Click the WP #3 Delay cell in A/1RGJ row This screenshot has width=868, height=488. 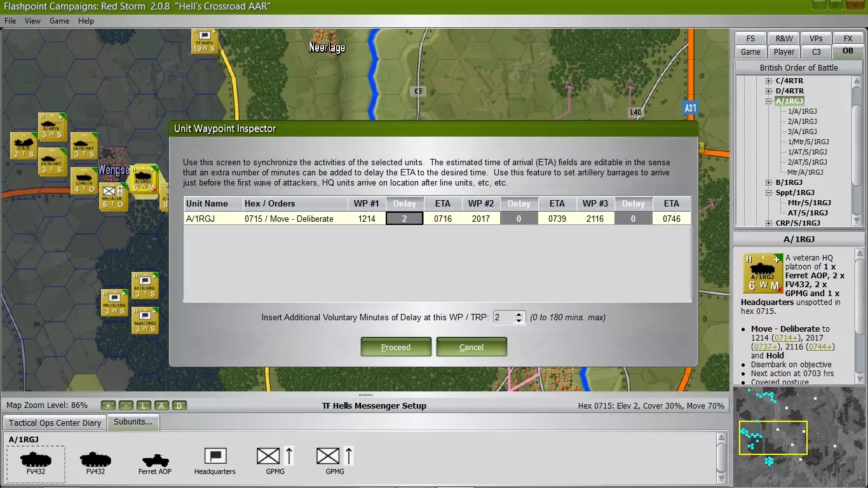pos(633,219)
